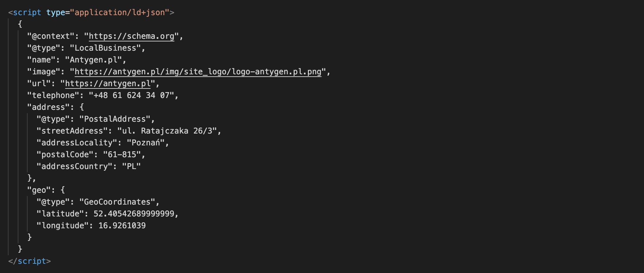
Task: Click the opening script tag name
Action: [27, 12]
